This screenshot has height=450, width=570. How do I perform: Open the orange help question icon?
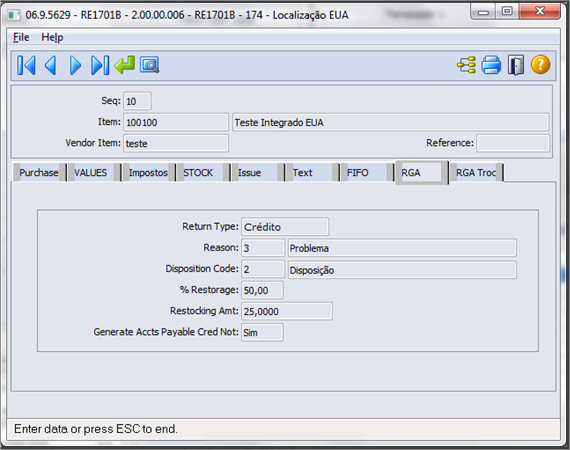540,65
